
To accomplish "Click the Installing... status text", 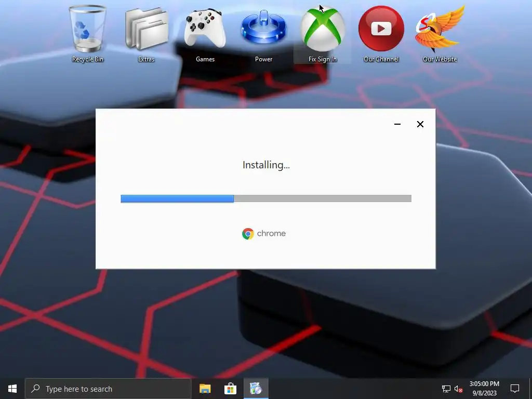I will pos(266,165).
